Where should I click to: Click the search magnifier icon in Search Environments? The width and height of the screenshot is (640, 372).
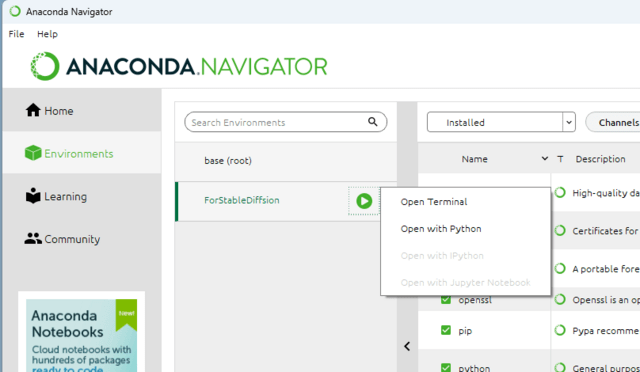click(x=373, y=122)
